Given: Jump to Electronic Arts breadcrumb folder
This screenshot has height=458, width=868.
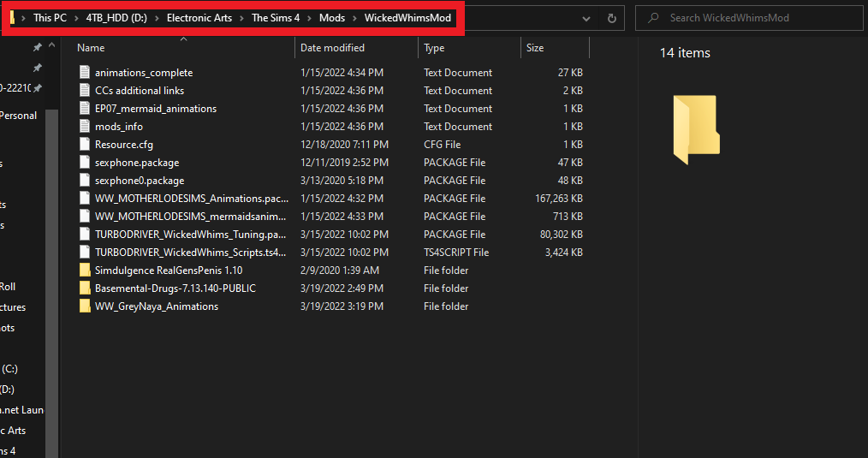Looking at the screenshot, I should point(199,18).
